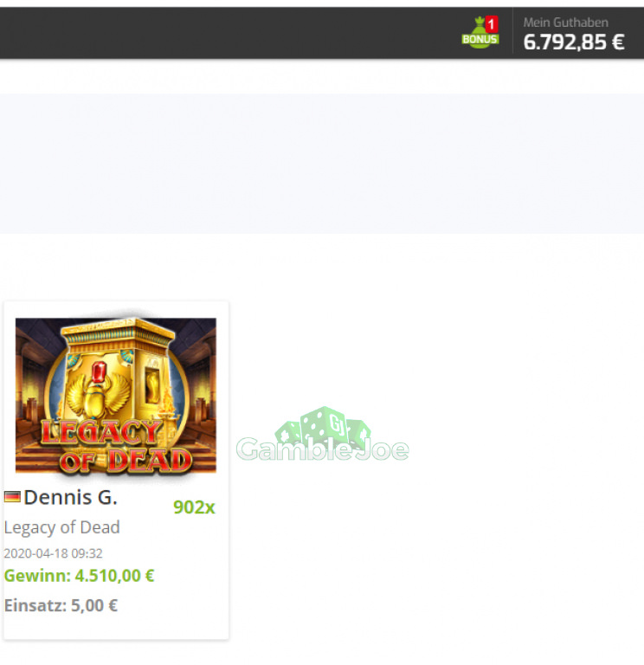Click the GambleJoe watermark text
Viewport: 644px width, 665px height.
[323, 449]
